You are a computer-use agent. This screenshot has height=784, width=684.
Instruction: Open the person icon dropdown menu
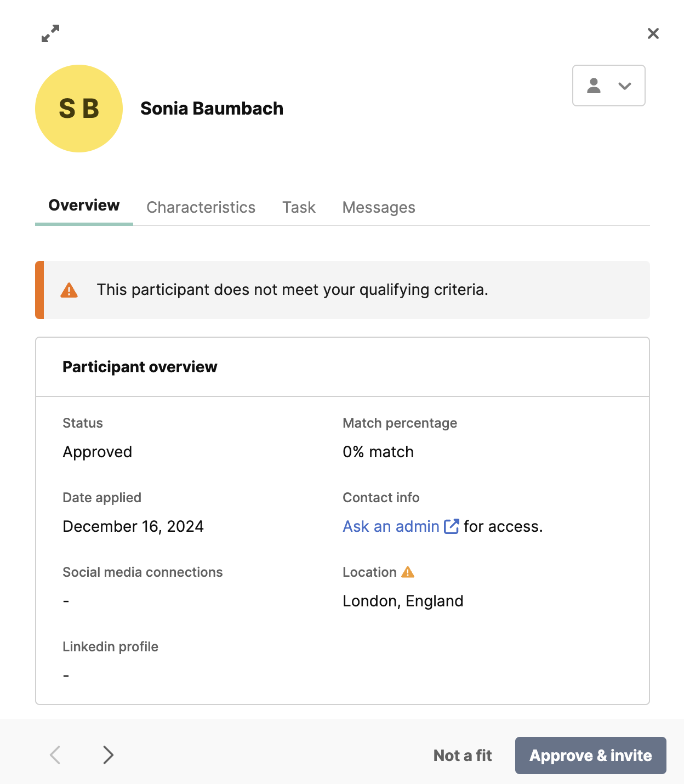(608, 86)
